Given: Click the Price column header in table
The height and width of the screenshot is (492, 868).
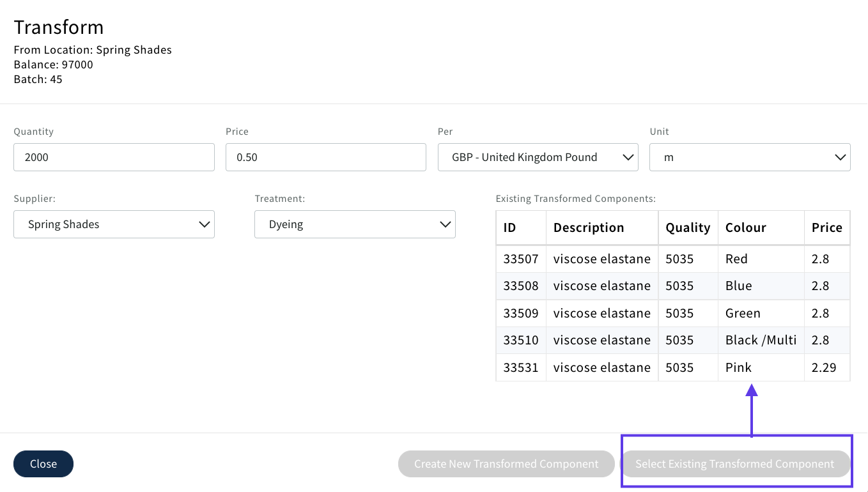Looking at the screenshot, I should (x=826, y=227).
